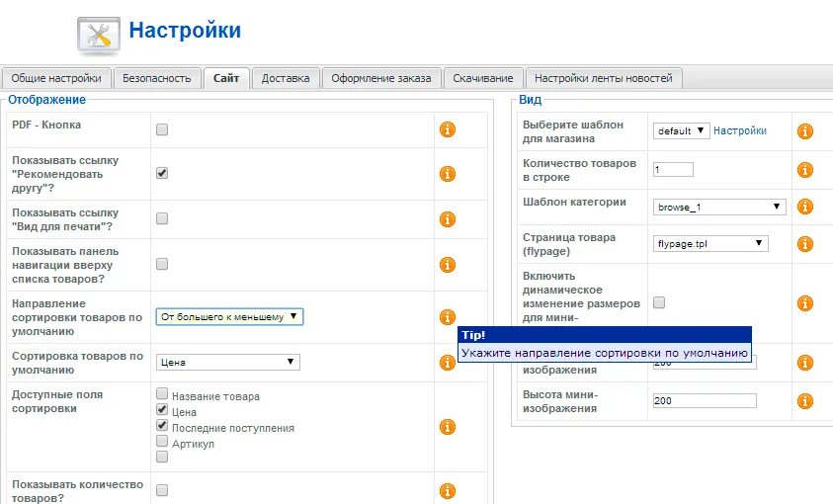The height and width of the screenshot is (504, 833).
Task: Click info icon for PDF - Кнопка row
Action: (448, 129)
